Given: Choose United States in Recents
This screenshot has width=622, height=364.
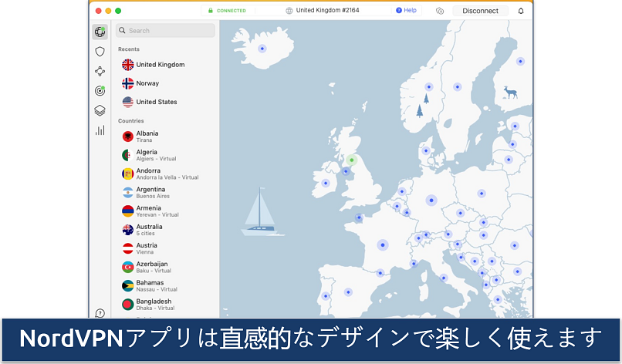Looking at the screenshot, I should [156, 102].
